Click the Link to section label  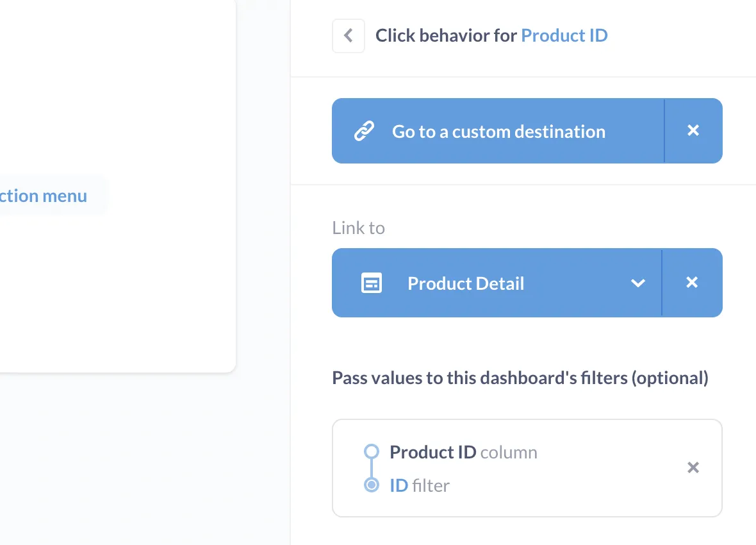[x=358, y=228]
